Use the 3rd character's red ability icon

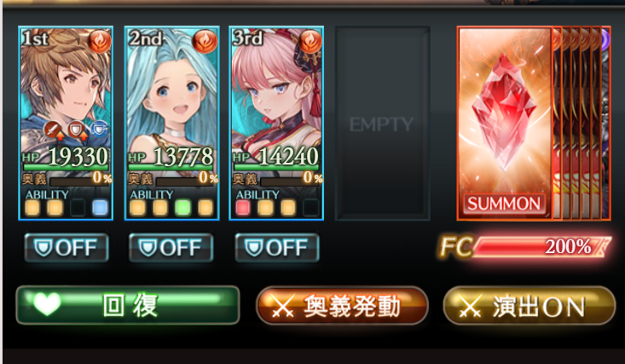pyautogui.click(x=243, y=208)
